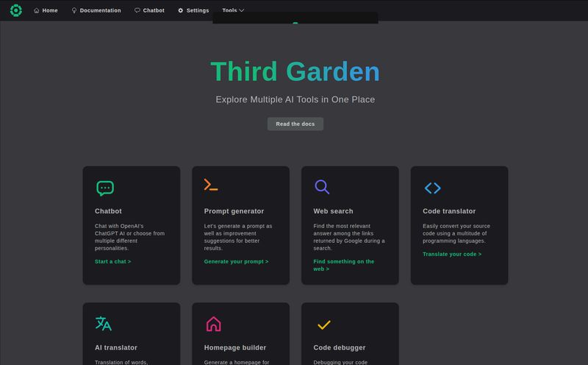Click the Code debugger card title
Image resolution: width=588 pixels, height=365 pixels.
[x=340, y=348]
